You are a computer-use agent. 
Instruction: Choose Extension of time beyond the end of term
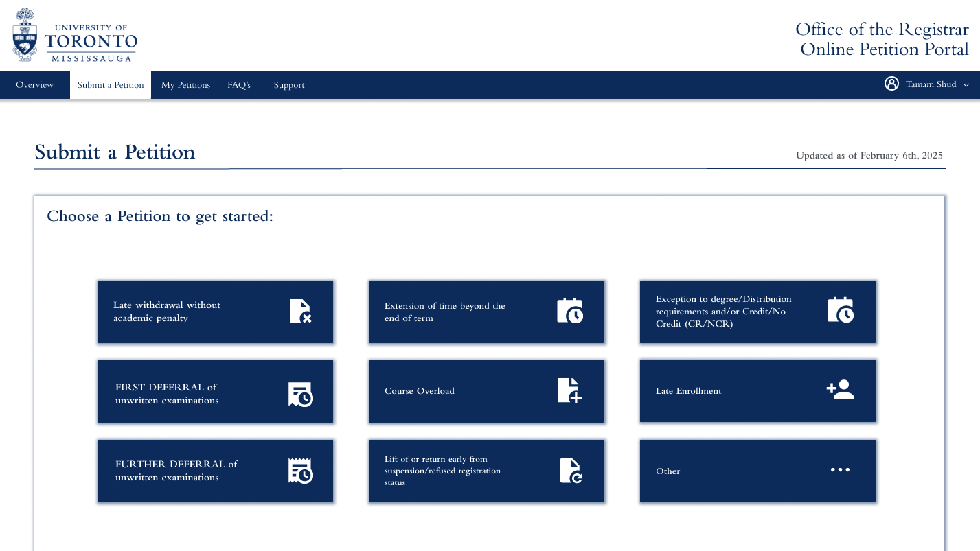coord(486,312)
